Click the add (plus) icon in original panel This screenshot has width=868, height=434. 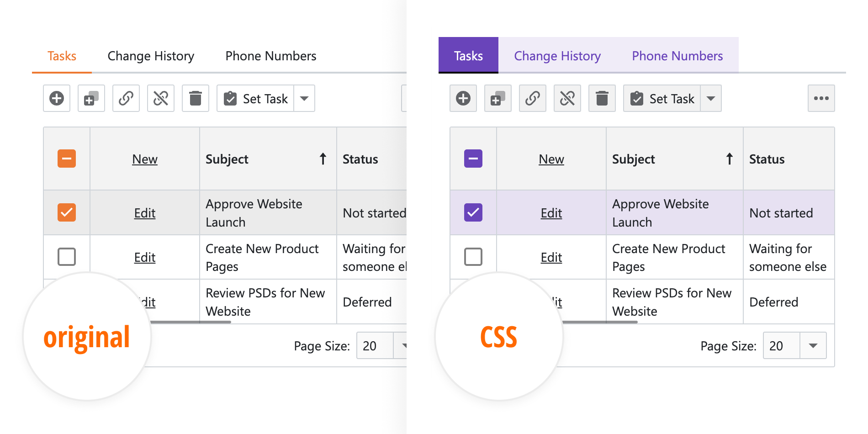pyautogui.click(x=57, y=98)
